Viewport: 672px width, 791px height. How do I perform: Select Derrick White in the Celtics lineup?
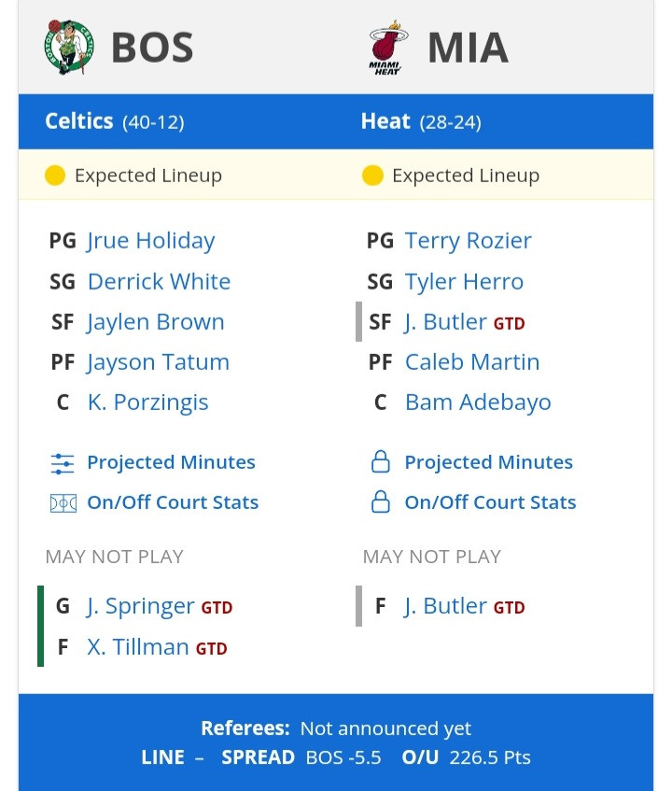tap(159, 281)
